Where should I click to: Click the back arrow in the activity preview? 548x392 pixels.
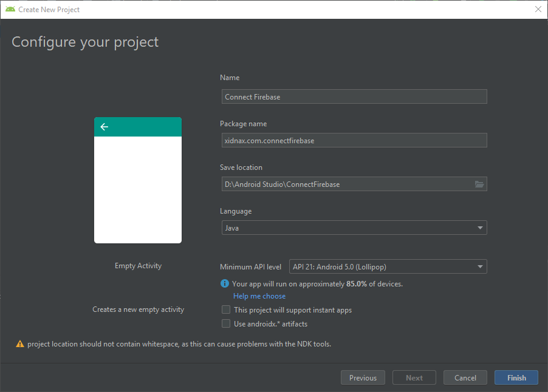(104, 127)
